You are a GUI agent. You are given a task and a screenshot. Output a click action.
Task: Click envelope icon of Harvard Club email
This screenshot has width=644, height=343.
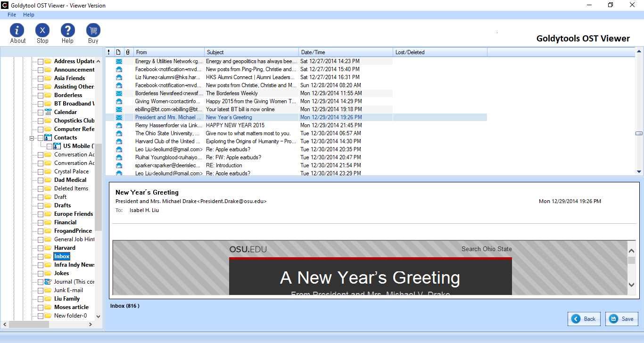click(x=119, y=141)
